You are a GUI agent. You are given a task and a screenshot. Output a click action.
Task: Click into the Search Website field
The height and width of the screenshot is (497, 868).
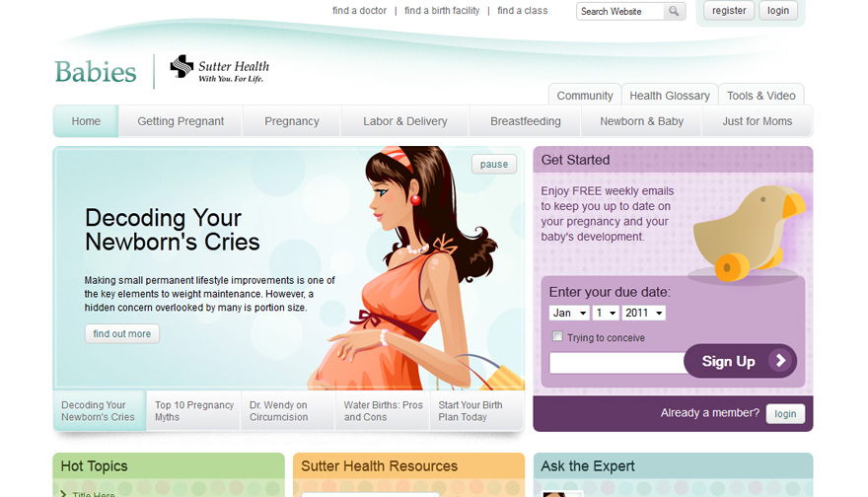tap(620, 11)
